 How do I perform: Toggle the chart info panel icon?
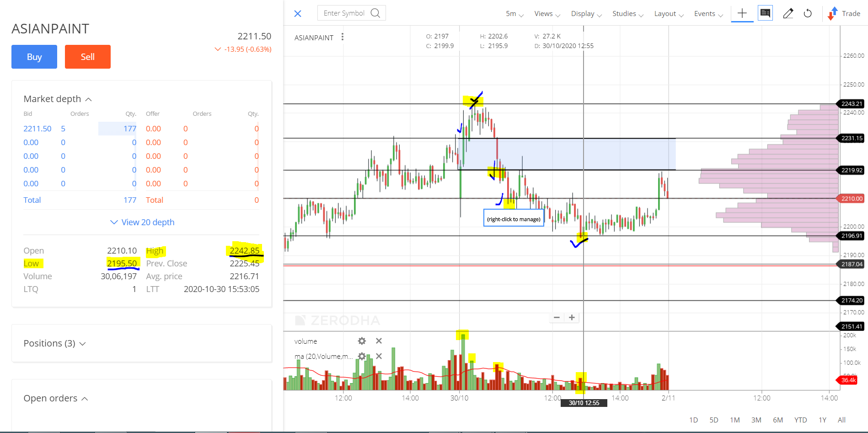[765, 13]
